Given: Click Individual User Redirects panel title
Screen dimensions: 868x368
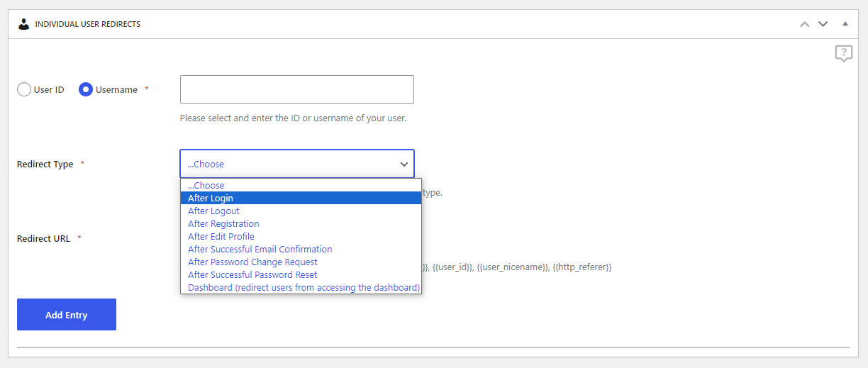Looking at the screenshot, I should tap(88, 24).
